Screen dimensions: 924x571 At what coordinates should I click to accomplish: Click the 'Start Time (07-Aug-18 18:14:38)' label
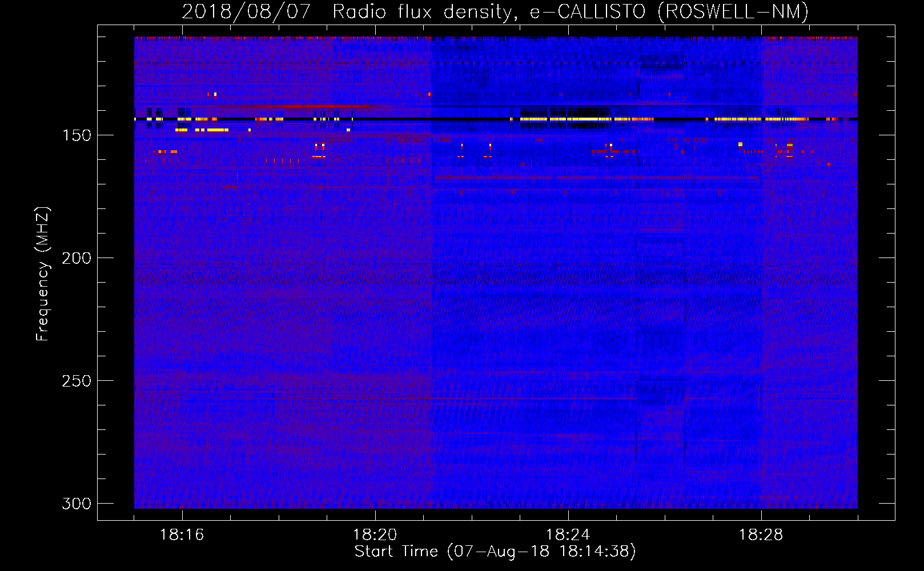495,552
